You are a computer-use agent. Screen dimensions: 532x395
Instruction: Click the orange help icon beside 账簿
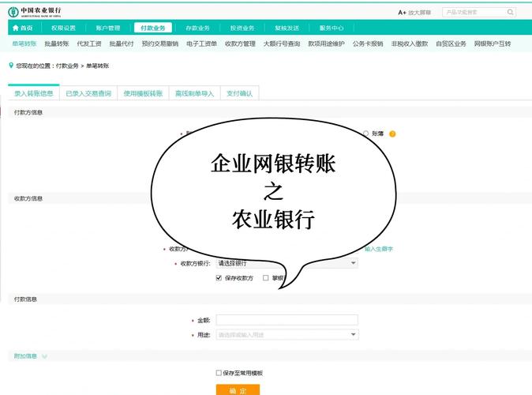(x=392, y=134)
